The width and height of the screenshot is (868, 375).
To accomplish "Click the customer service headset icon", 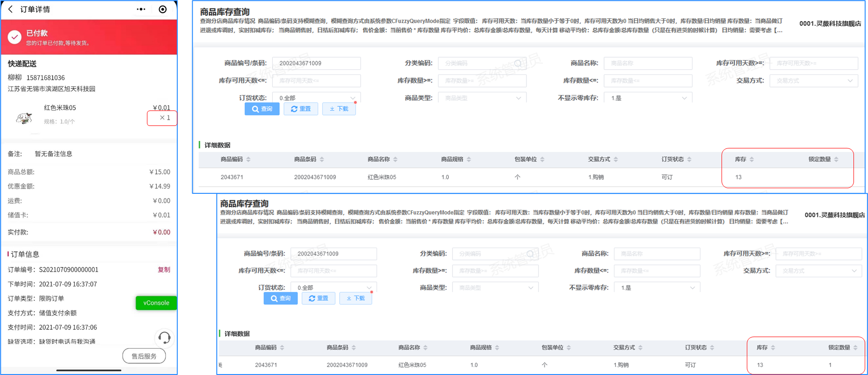I will pos(164,338).
